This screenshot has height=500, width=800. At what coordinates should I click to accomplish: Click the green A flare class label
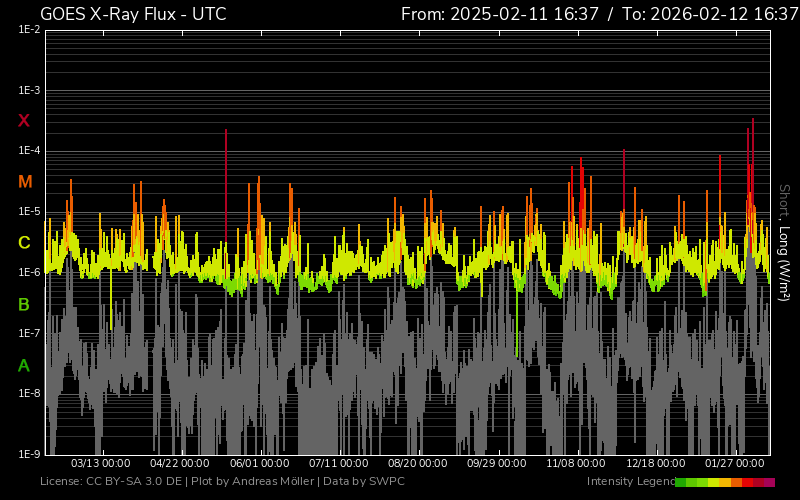[24, 365]
